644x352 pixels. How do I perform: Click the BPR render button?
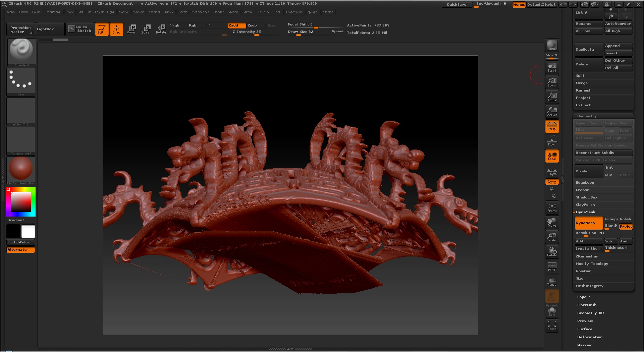[x=552, y=45]
